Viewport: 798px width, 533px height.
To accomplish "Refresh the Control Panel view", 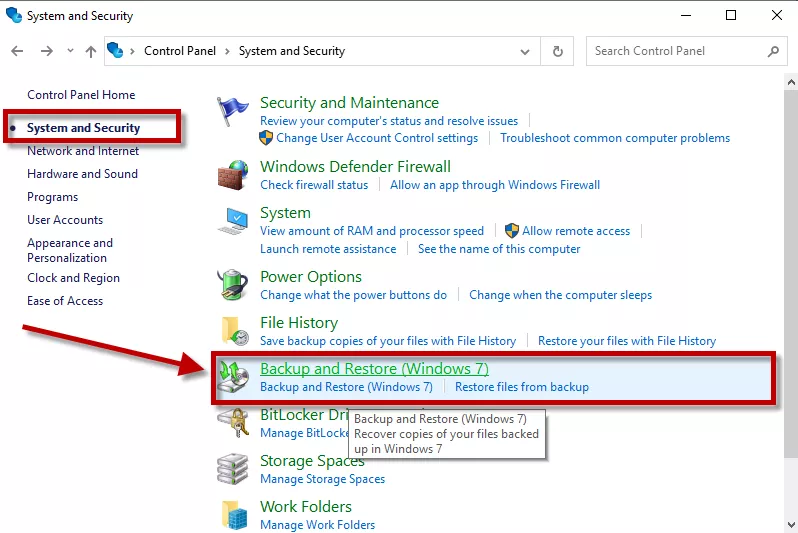I will click(558, 51).
